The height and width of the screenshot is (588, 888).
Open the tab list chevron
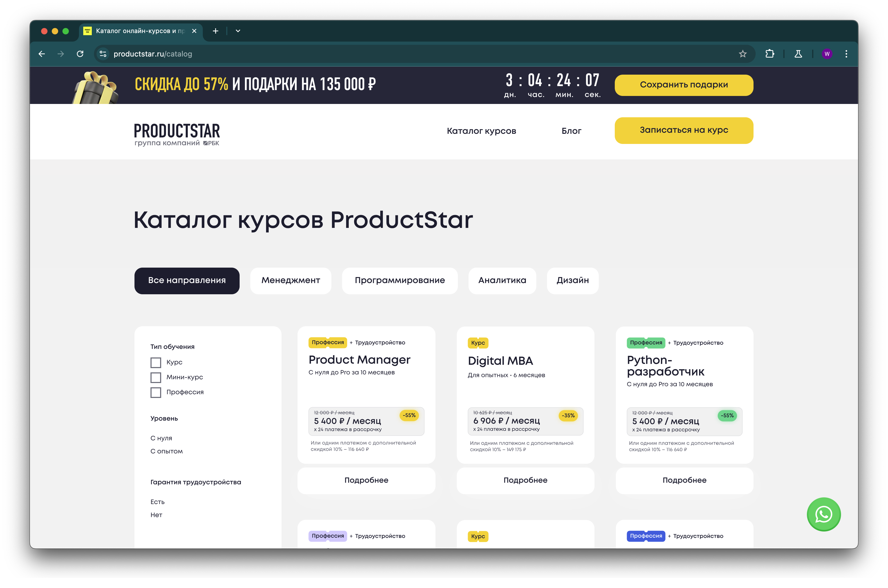point(237,31)
